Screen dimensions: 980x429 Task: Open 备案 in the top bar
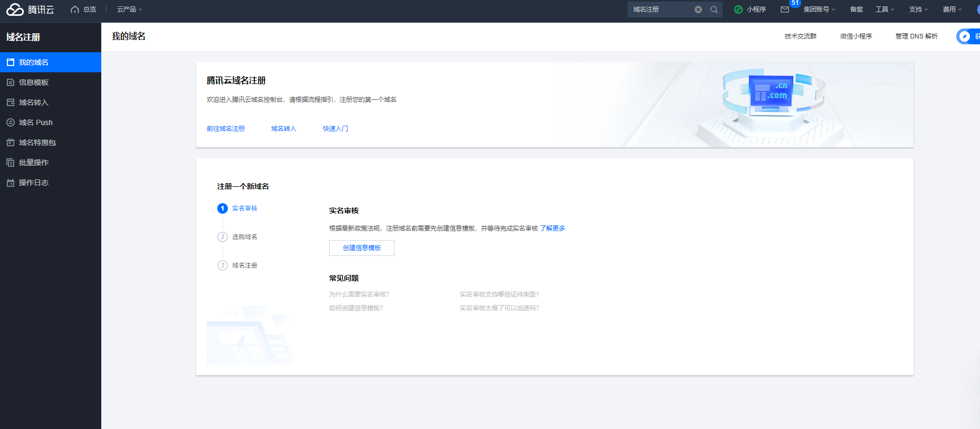(x=857, y=9)
